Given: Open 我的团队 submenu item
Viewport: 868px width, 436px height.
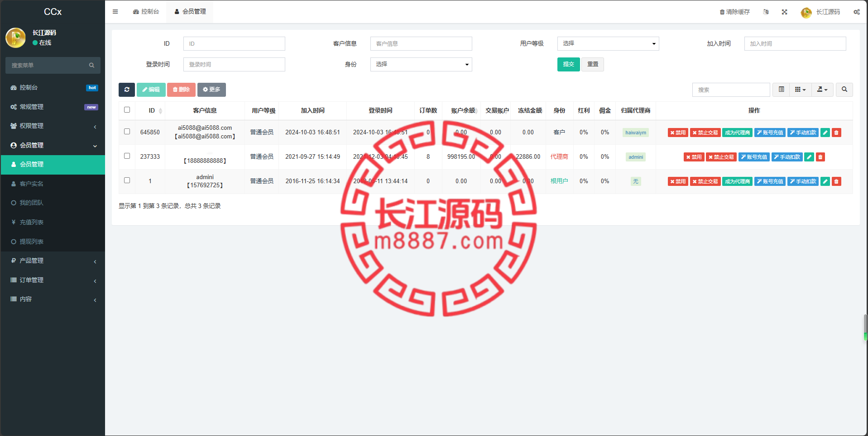Looking at the screenshot, I should click(53, 203).
